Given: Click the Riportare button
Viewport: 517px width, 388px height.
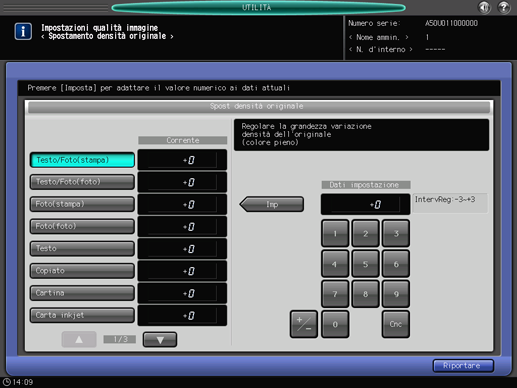Looking at the screenshot, I should click(x=463, y=366).
